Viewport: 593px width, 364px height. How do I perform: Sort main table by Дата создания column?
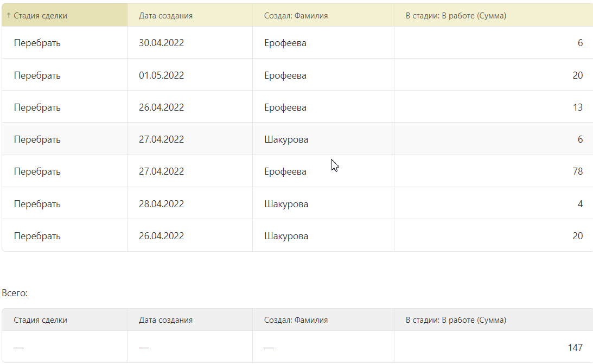165,16
